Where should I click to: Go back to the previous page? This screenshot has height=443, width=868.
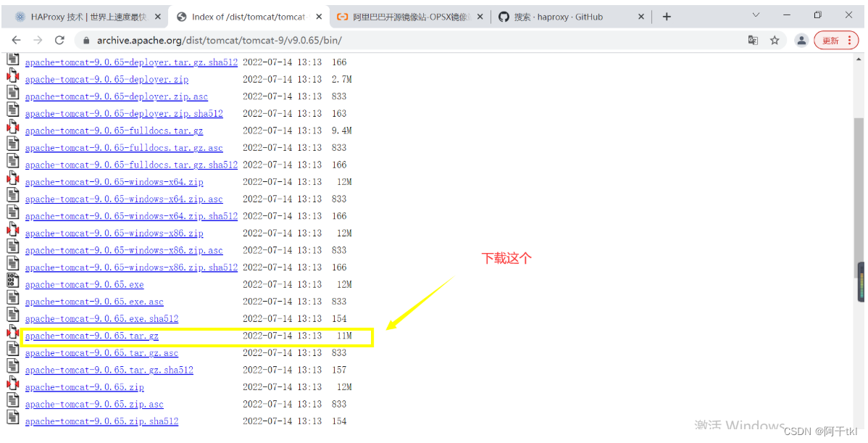16,40
